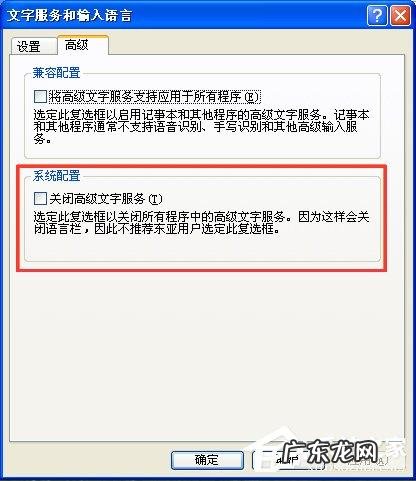
Task: Switch to the 设置 tab
Action: point(33,46)
